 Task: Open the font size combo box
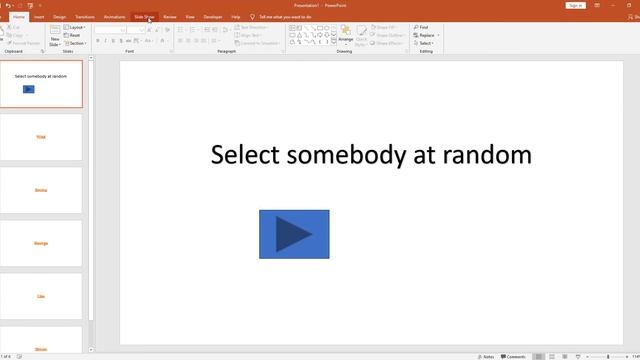136,30
